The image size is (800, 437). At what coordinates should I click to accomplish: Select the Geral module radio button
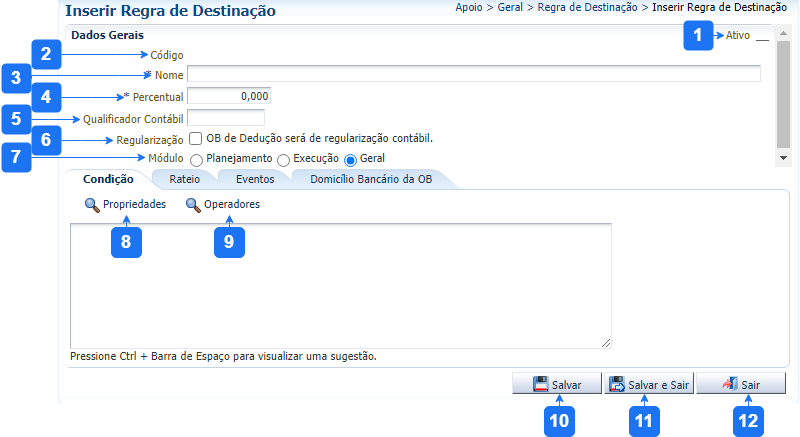(351, 159)
